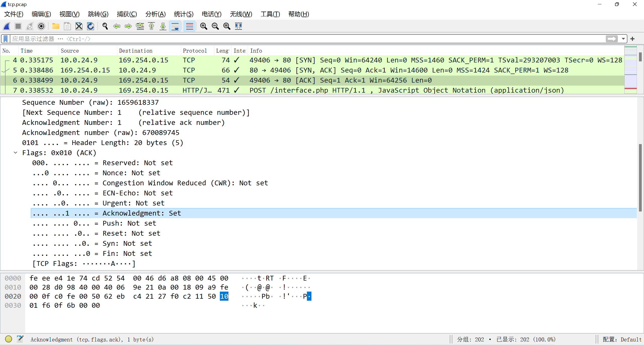Select the Syn: Not set flag line
Screen dimensions: 644x345
coord(92,244)
